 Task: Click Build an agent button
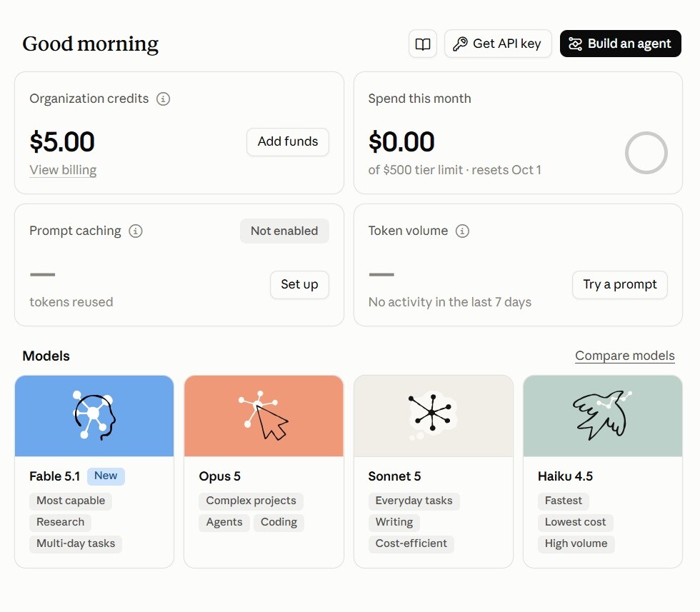click(620, 44)
